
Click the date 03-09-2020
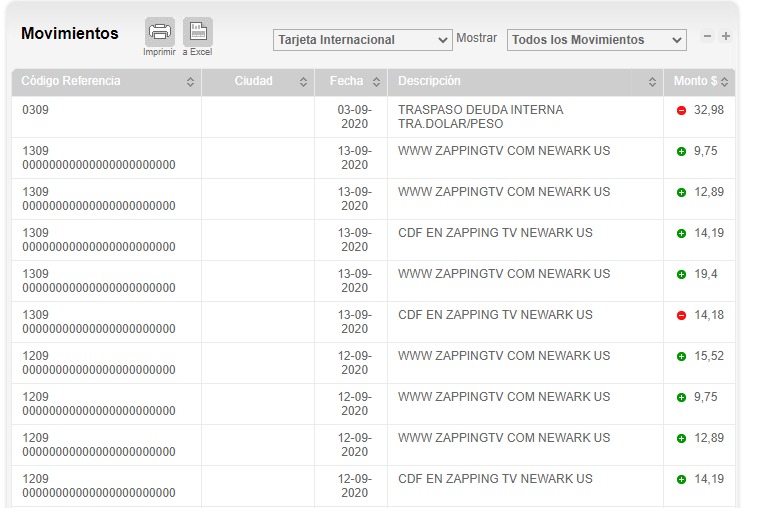pos(354,117)
